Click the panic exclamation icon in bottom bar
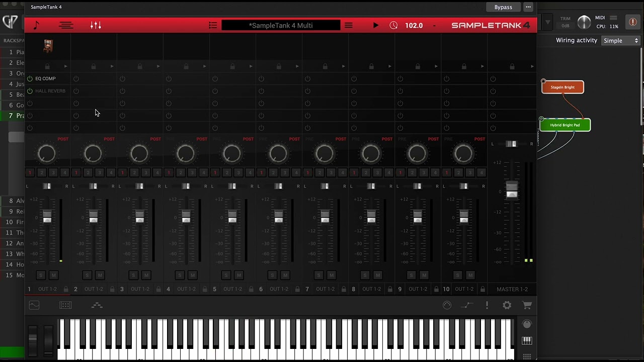 487,305
